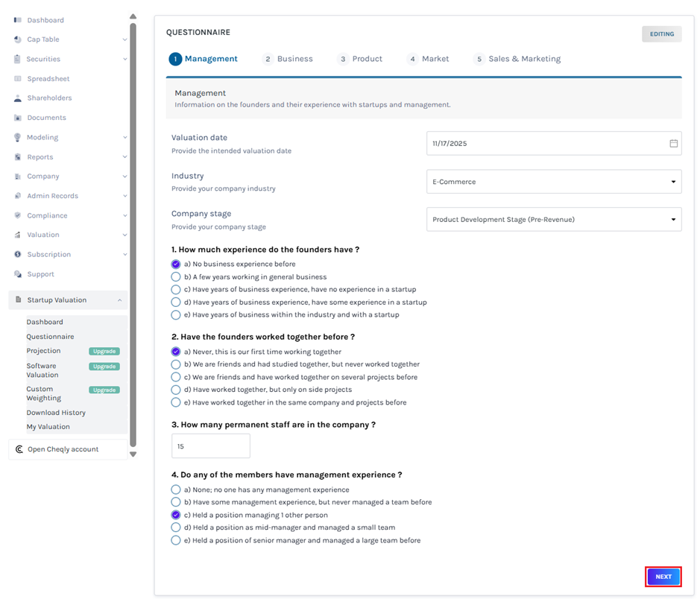The image size is (700, 599).
Task: Select the Compliance sidebar icon
Action: pos(19,215)
